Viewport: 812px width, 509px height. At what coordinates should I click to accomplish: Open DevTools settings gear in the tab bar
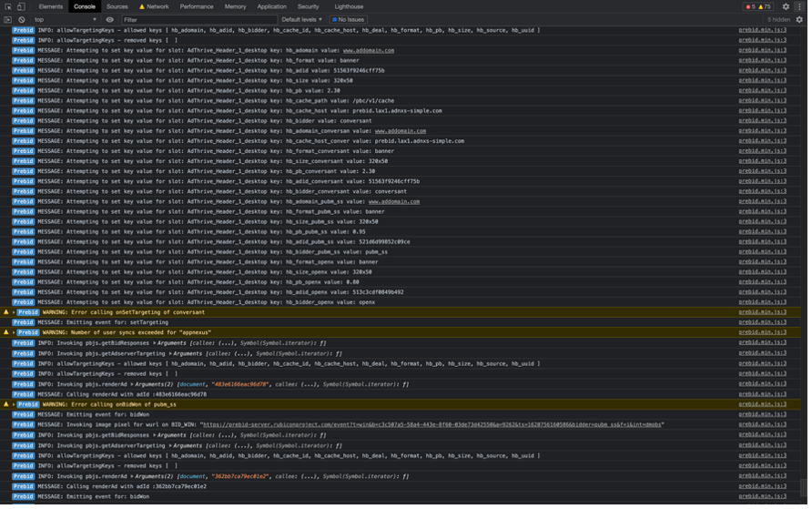pyautogui.click(x=787, y=6)
